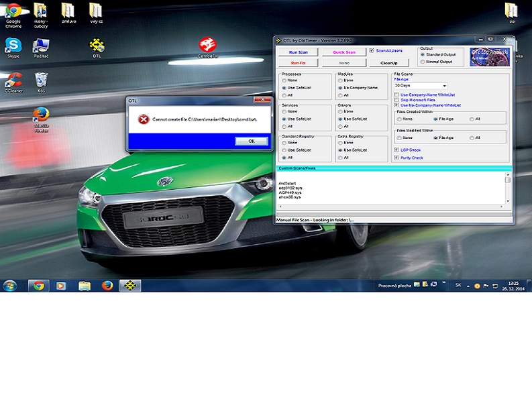Enable Skip Microsoft Files checkbox
The height and width of the screenshot is (399, 532).
point(396,100)
